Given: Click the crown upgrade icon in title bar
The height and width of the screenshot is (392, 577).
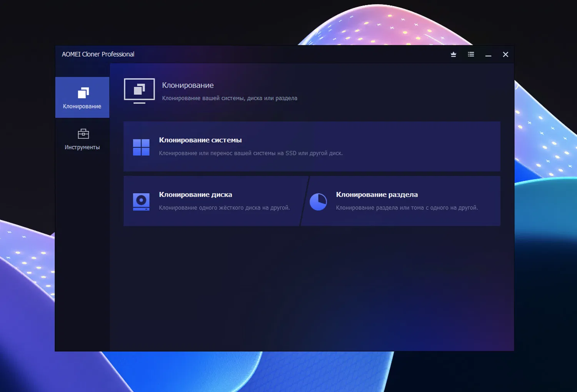Looking at the screenshot, I should [454, 55].
